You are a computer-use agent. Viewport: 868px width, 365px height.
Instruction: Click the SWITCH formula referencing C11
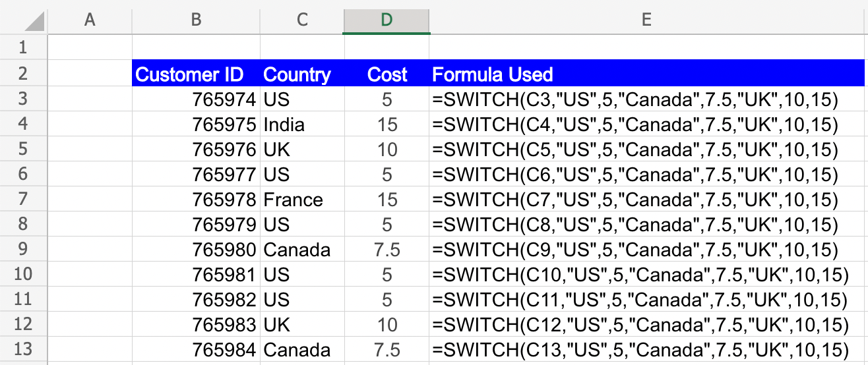click(x=646, y=299)
